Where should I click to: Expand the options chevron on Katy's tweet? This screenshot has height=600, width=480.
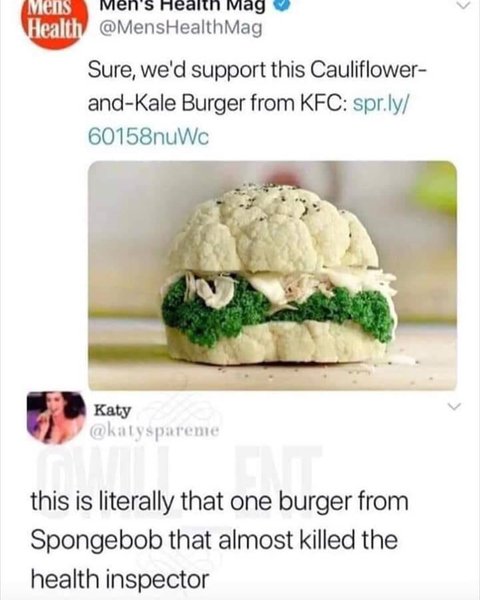454,407
